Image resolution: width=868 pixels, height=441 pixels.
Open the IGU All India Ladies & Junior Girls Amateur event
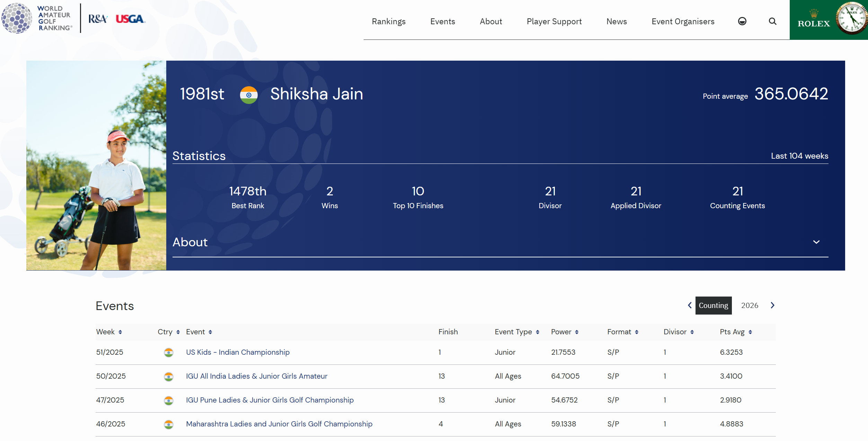(x=256, y=376)
